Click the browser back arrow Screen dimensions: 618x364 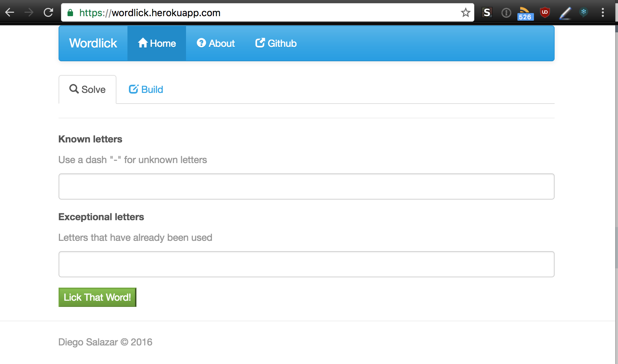point(10,13)
